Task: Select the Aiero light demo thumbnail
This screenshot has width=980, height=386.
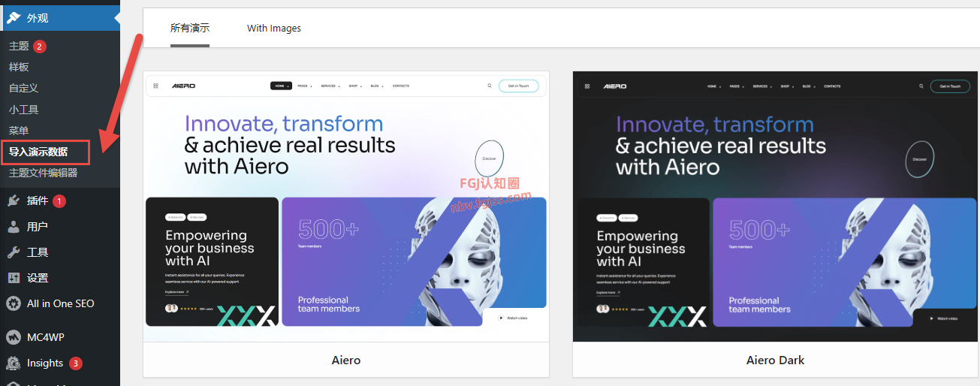Action: pyautogui.click(x=346, y=207)
